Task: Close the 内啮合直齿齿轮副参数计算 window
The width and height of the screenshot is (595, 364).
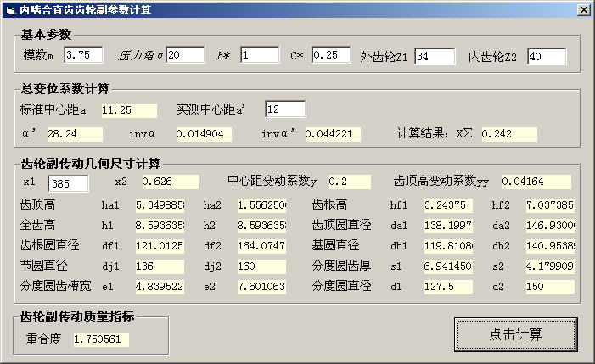Action: [x=584, y=10]
